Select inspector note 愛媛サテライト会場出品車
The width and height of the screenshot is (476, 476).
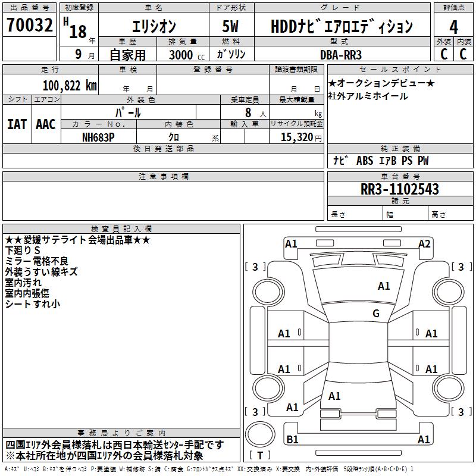coord(78,240)
